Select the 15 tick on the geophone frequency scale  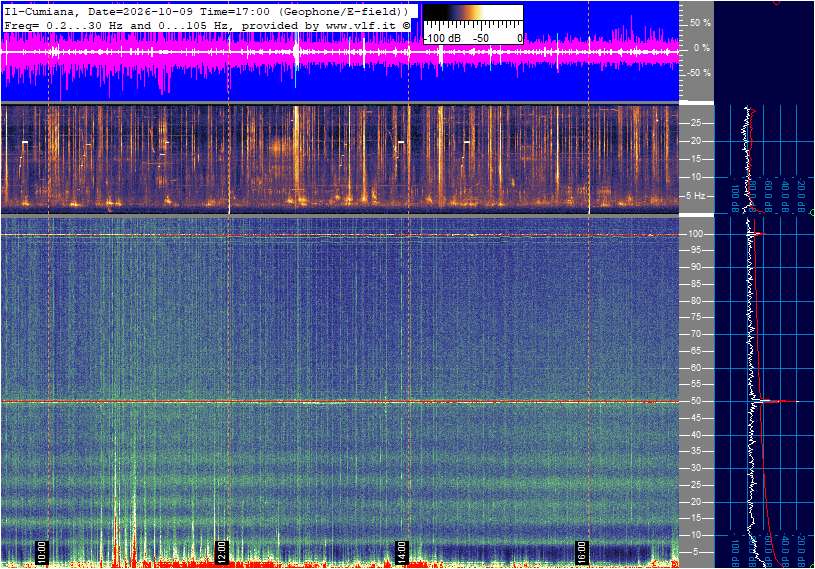pyautogui.click(x=695, y=159)
